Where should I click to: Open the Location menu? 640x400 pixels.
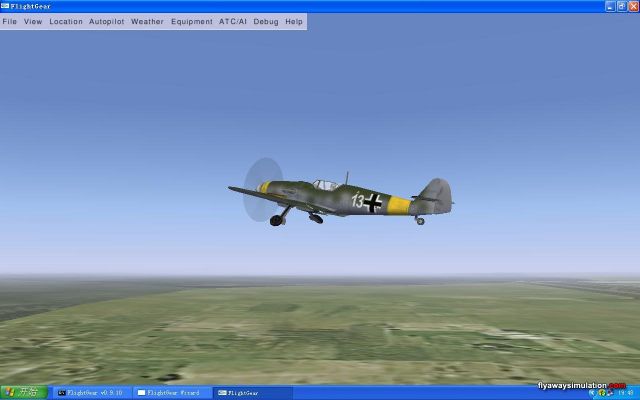[66, 22]
